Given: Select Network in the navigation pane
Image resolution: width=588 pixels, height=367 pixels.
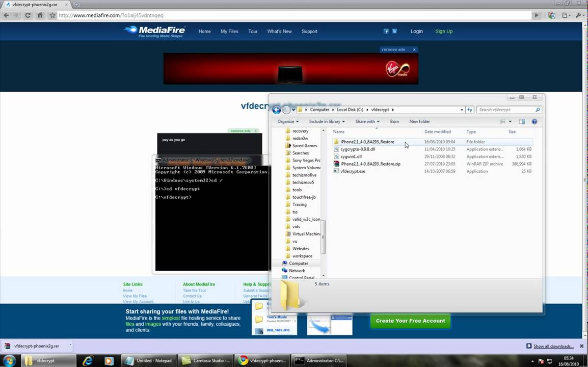Looking at the screenshot, I should pos(297,271).
